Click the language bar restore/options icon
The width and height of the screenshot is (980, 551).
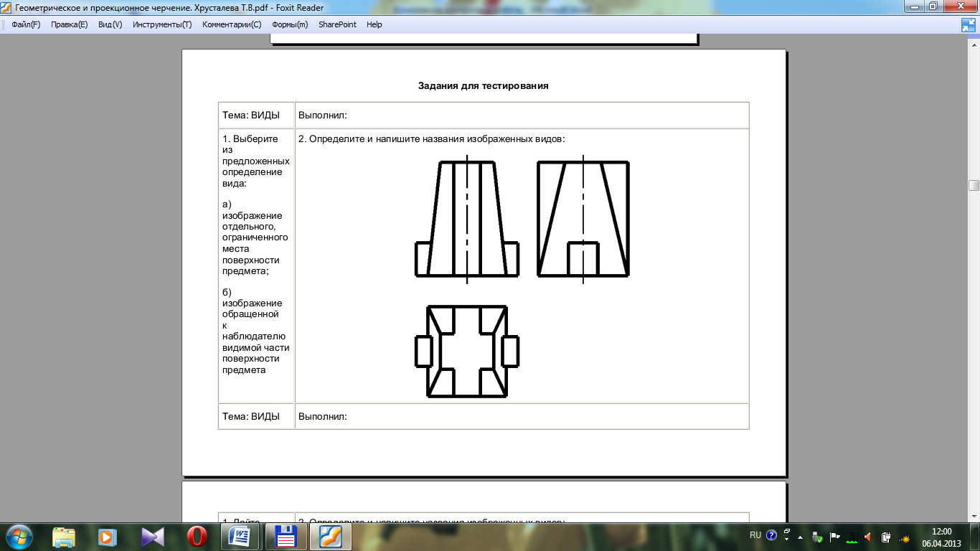point(787,532)
